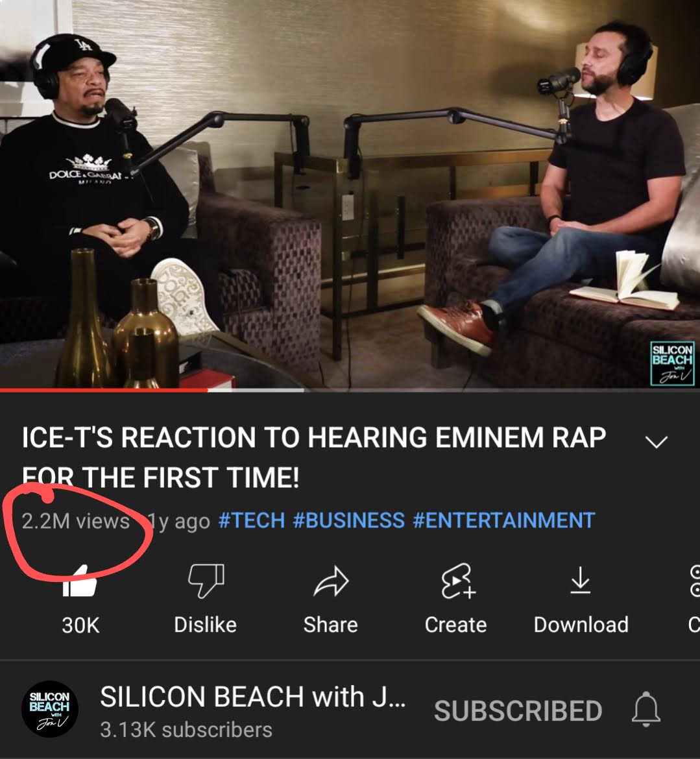Tap the video player frame
The width and height of the screenshot is (700, 759).
[x=350, y=193]
